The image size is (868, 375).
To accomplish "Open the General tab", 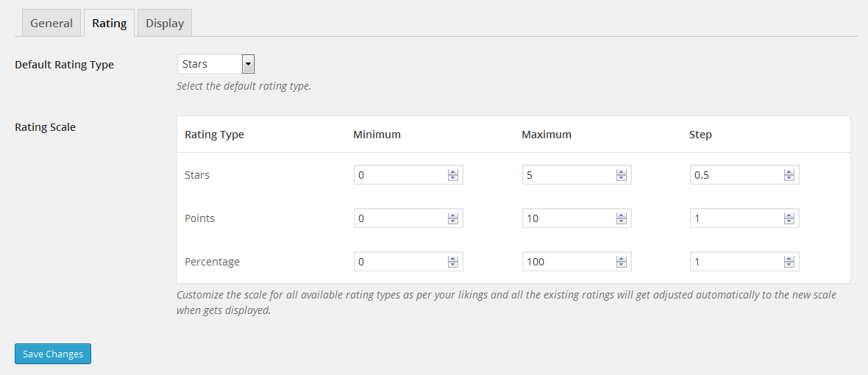I will tap(51, 23).
